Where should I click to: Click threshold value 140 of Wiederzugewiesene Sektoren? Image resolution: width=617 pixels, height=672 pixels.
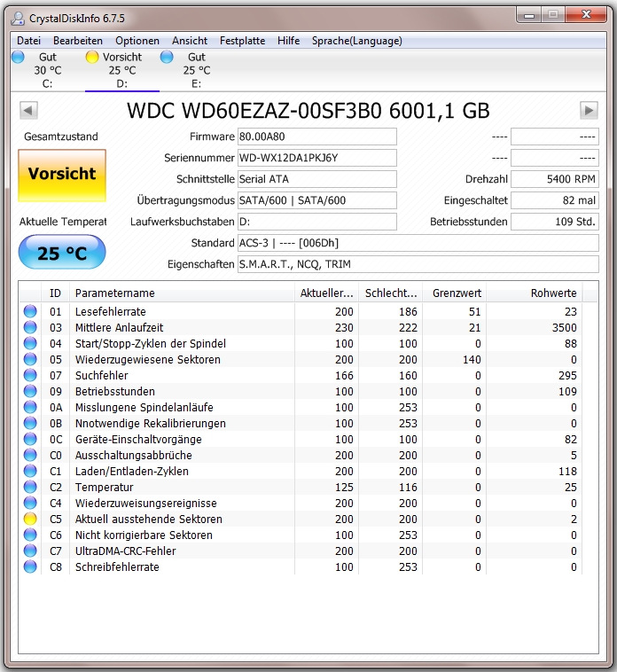[x=472, y=360]
